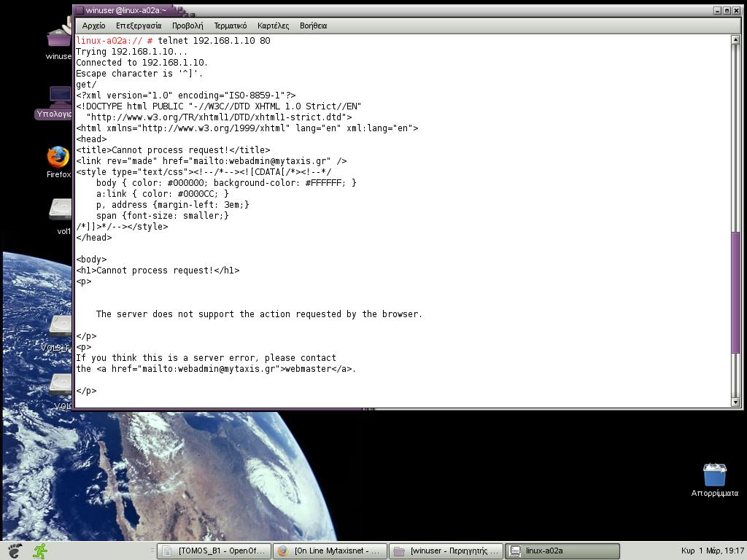Viewport: 747px width, 560px height.
Task: Click the '</head>' line in terminal
Action: click(94, 238)
